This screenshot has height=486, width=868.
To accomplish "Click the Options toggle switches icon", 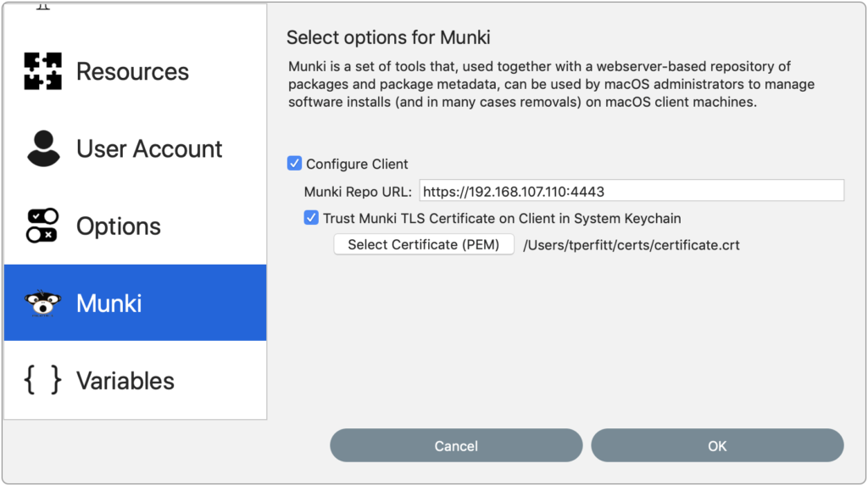I will coord(42,226).
